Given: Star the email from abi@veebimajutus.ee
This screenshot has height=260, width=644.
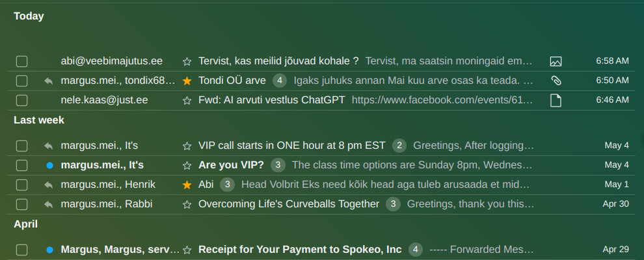Looking at the screenshot, I should click(187, 62).
